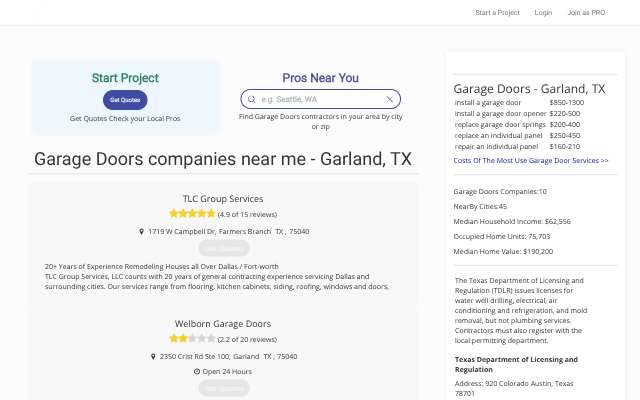This screenshot has width=640, height=400.
Task: Click the star rating for Welborn Garage Doors
Action: pos(192,338)
